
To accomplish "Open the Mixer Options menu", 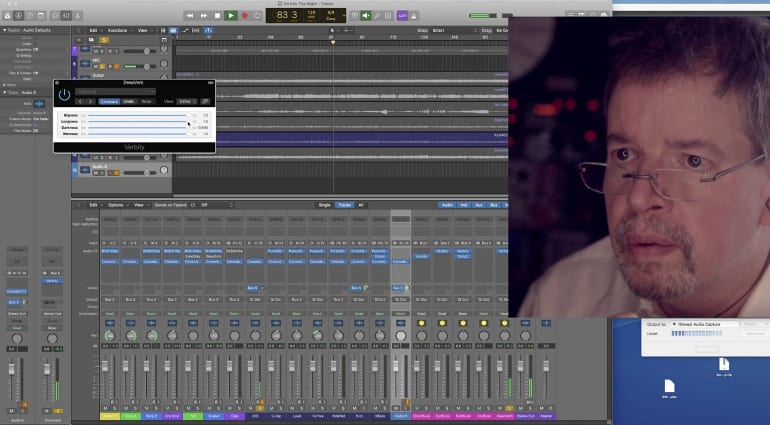I will [116, 205].
